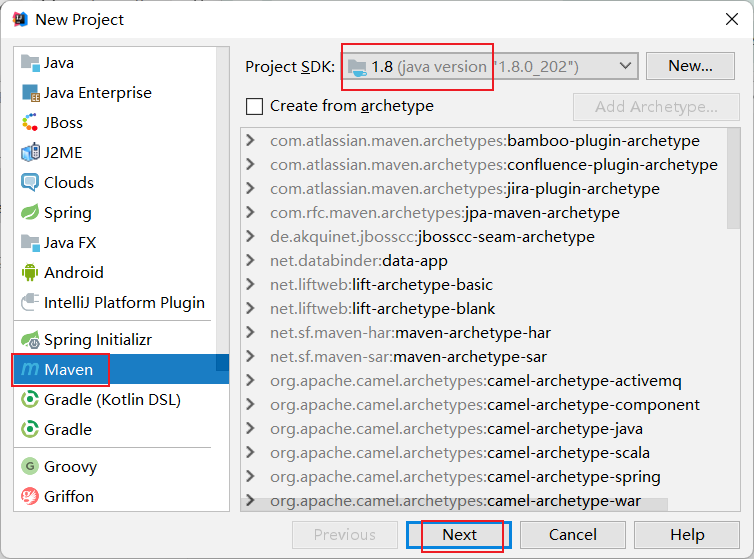The height and width of the screenshot is (559, 754).
Task: Expand confluence-plugin-archetype entry
Action: pos(250,165)
